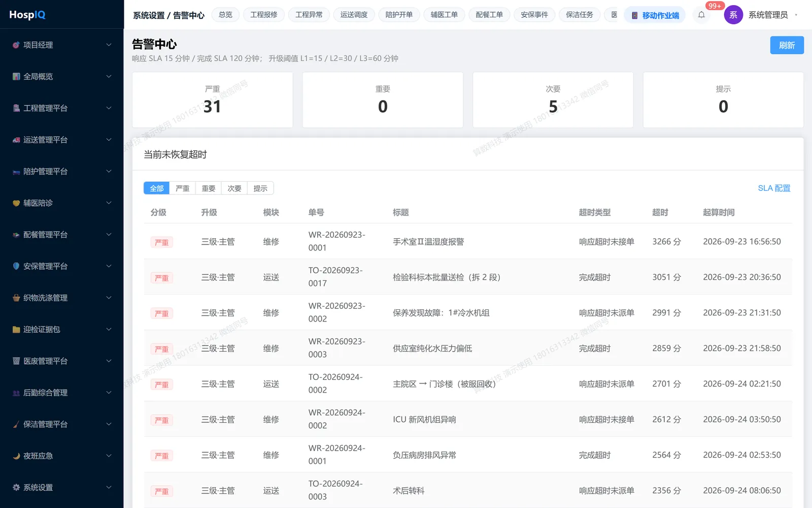Click the HospIQ logo
This screenshot has height=508, width=812.
[27, 15]
